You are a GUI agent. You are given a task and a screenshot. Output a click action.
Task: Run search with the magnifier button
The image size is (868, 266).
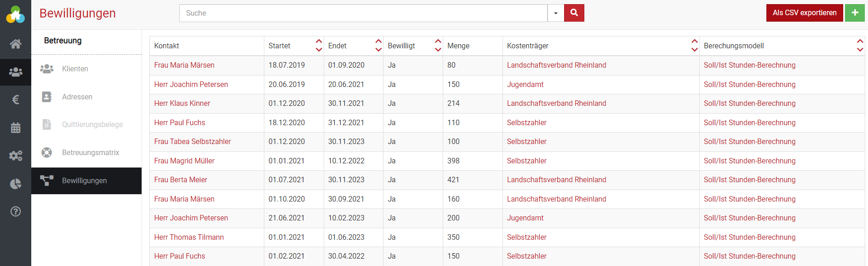point(574,13)
